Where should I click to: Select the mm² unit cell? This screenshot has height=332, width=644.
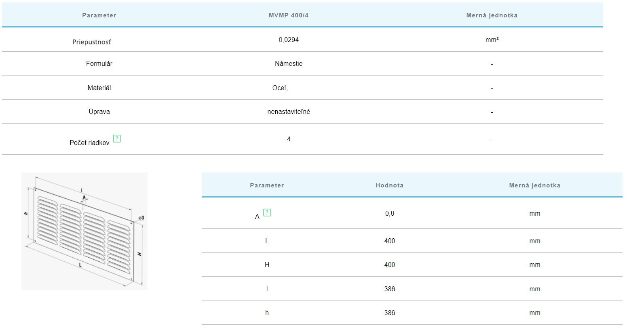click(x=492, y=40)
